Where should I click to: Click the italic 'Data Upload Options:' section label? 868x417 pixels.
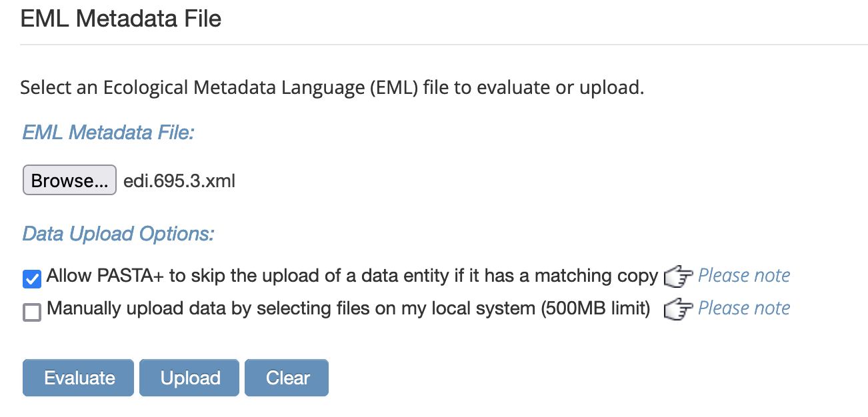point(118,234)
